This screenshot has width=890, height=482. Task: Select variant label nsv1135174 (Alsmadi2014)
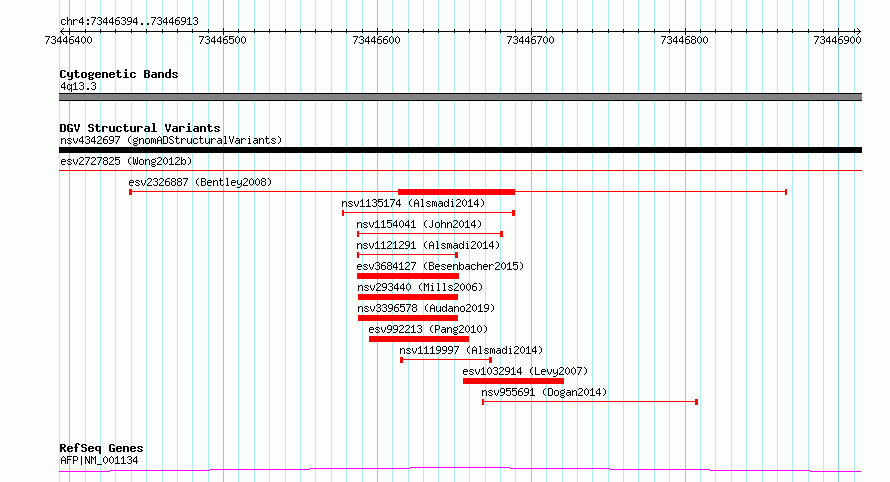pos(413,203)
